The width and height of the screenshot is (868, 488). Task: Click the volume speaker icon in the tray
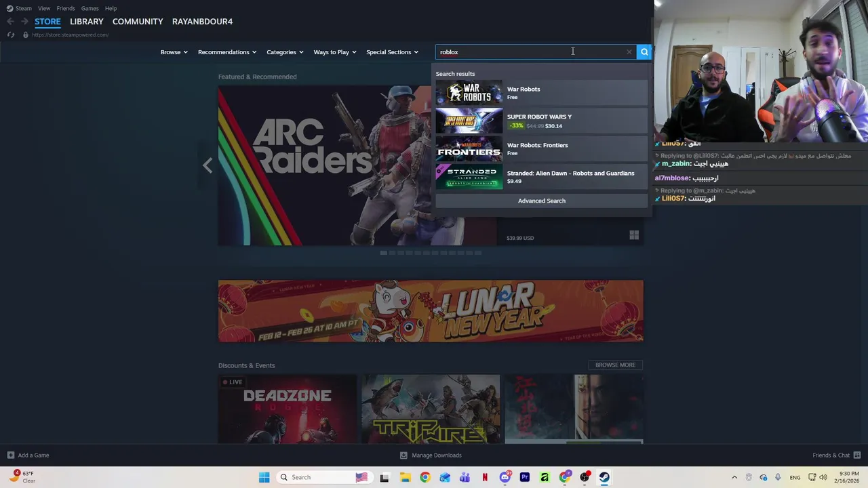pyautogui.click(x=823, y=477)
